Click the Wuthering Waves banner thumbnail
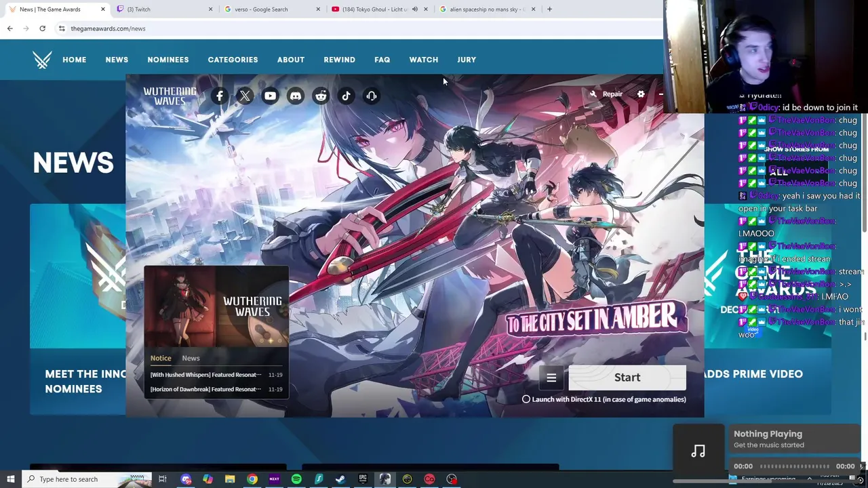The image size is (868, 488). click(216, 306)
